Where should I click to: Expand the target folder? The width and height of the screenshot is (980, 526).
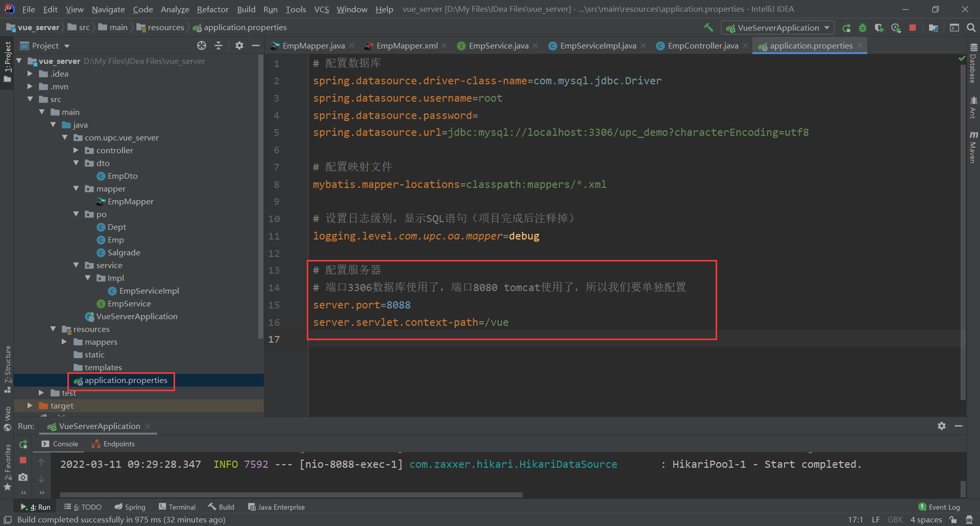(30, 405)
